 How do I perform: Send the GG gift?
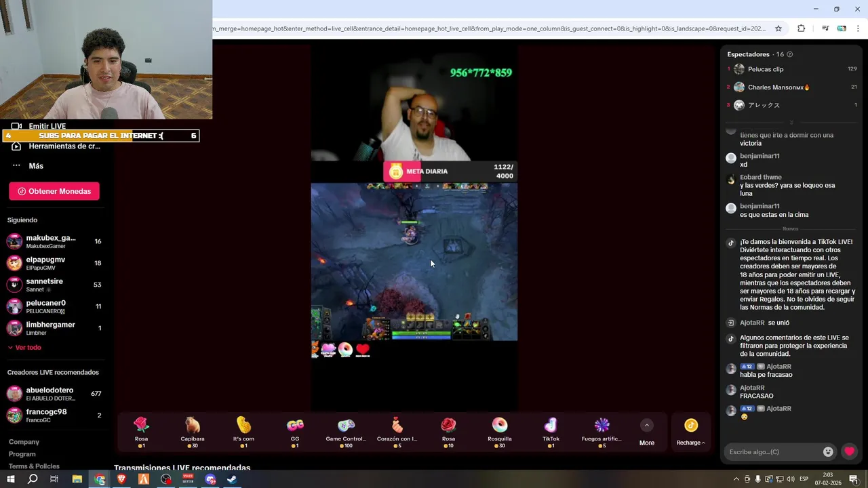coord(295,432)
